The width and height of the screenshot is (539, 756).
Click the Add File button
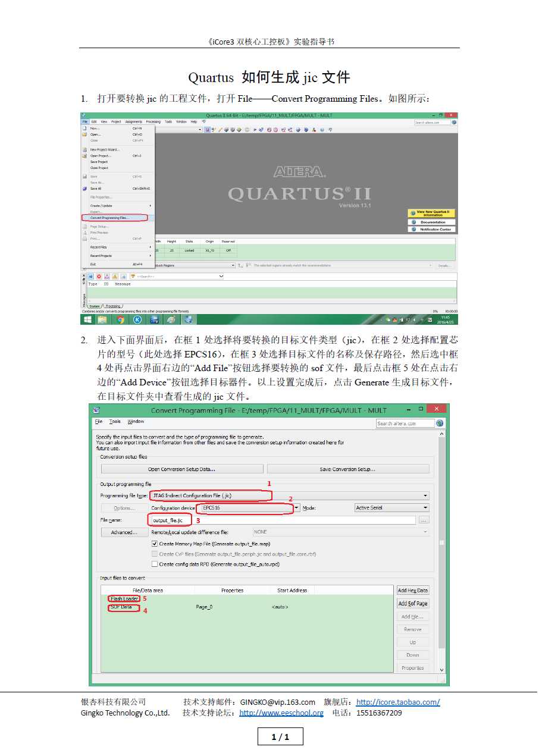(413, 616)
